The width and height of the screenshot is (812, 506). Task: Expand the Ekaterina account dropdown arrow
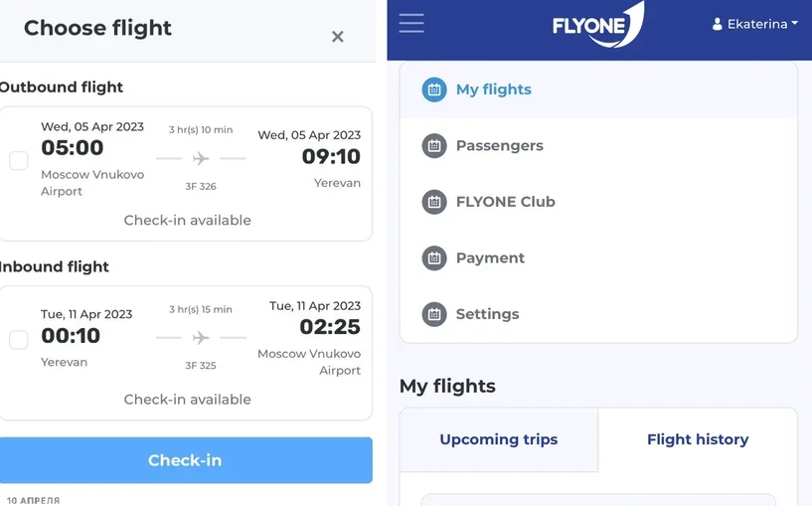794,23
